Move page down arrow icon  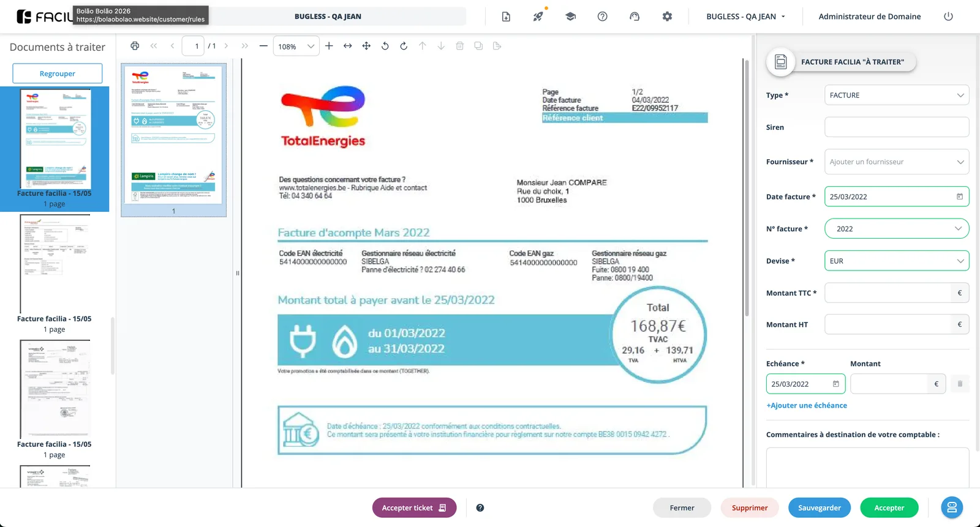tap(441, 46)
